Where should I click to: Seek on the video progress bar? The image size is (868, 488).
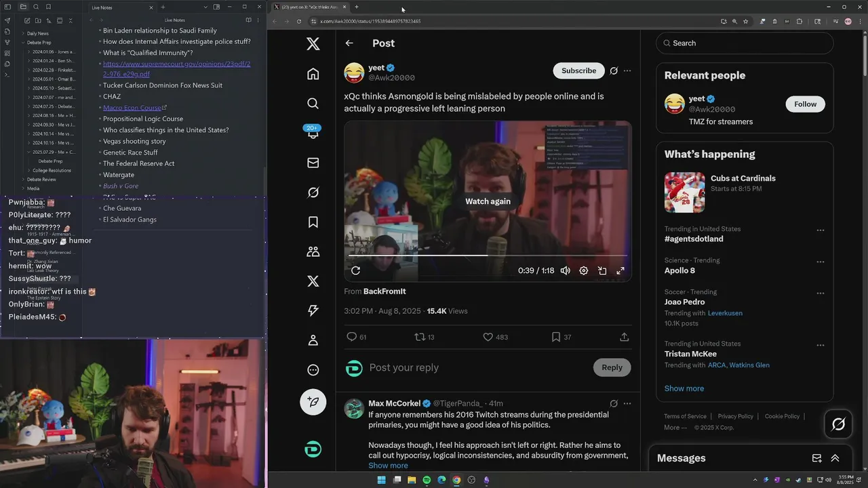(x=488, y=256)
